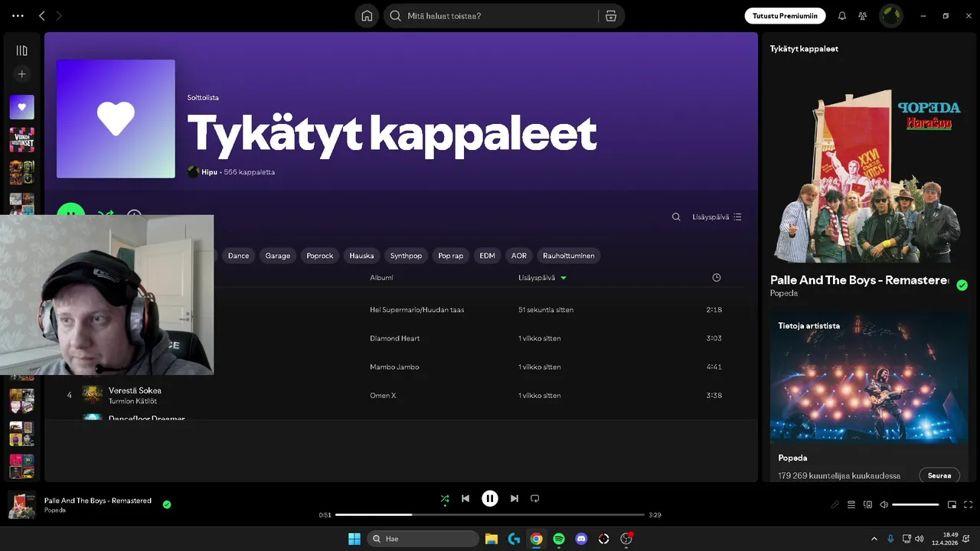The height and width of the screenshot is (551, 980).
Task: Toggle saved checkmark in right panel
Action: coord(962,285)
